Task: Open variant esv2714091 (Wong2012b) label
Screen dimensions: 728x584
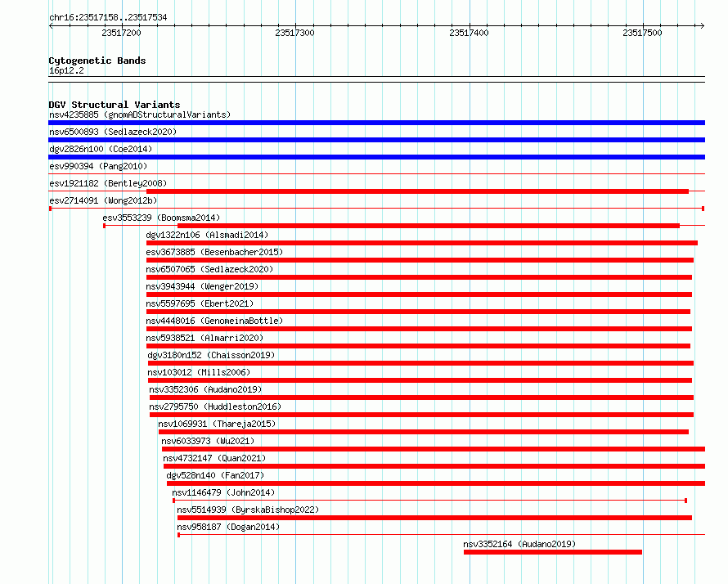Action: point(103,200)
